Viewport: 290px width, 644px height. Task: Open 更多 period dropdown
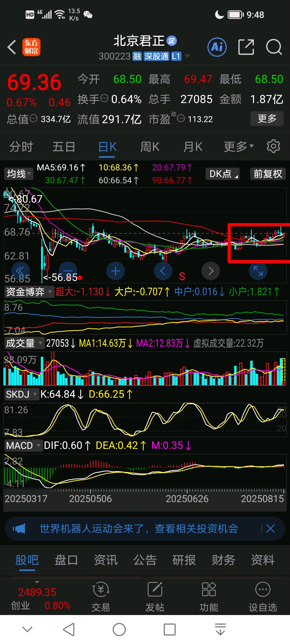[x=238, y=147]
